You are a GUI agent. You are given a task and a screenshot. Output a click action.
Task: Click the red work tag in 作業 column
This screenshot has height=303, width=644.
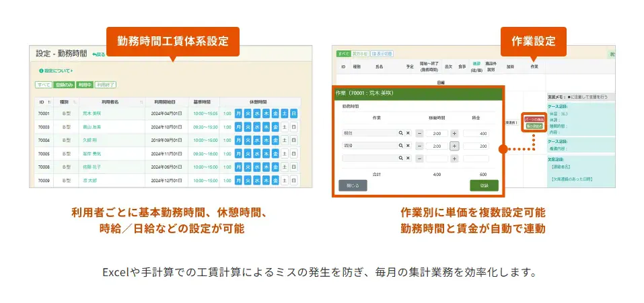tap(534, 119)
